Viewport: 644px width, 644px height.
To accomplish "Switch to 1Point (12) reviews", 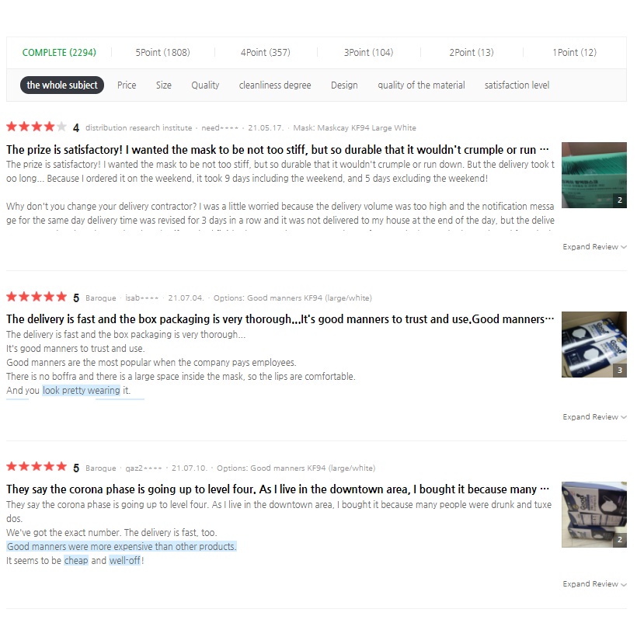I will (x=574, y=53).
